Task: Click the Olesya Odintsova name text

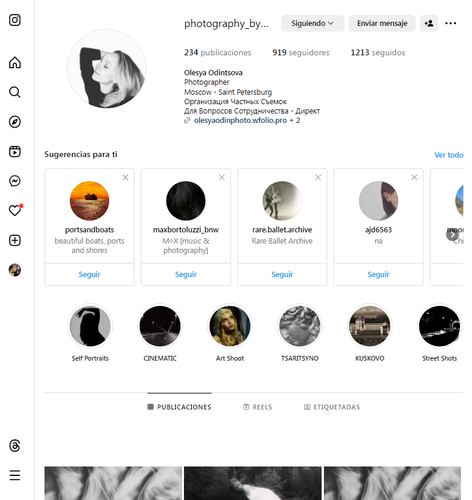Action: (x=213, y=73)
